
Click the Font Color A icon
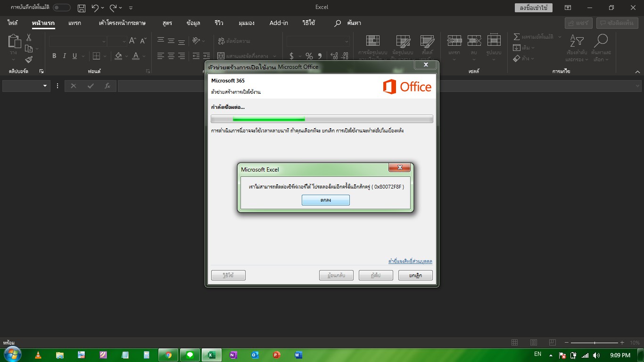pos(136,56)
